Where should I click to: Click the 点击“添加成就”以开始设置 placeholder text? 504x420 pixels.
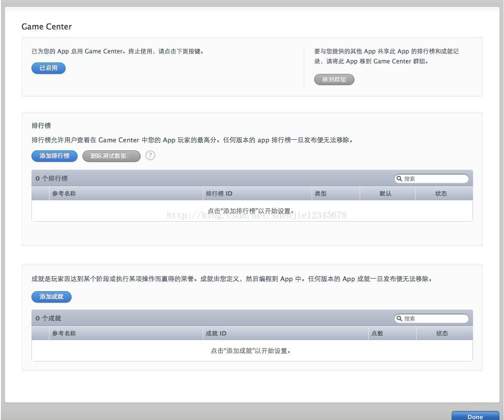(x=251, y=351)
